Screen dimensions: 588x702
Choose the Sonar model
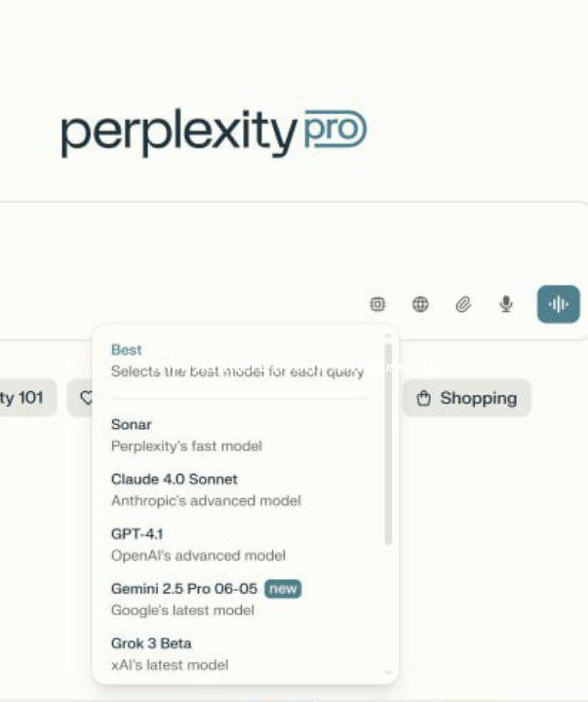tap(237, 435)
